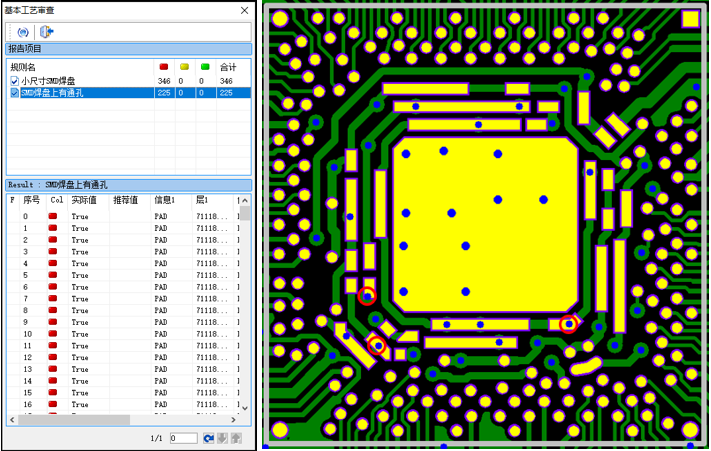
Task: Click the 346 red count for 小尺寸SMD焊盘
Action: coord(164,81)
